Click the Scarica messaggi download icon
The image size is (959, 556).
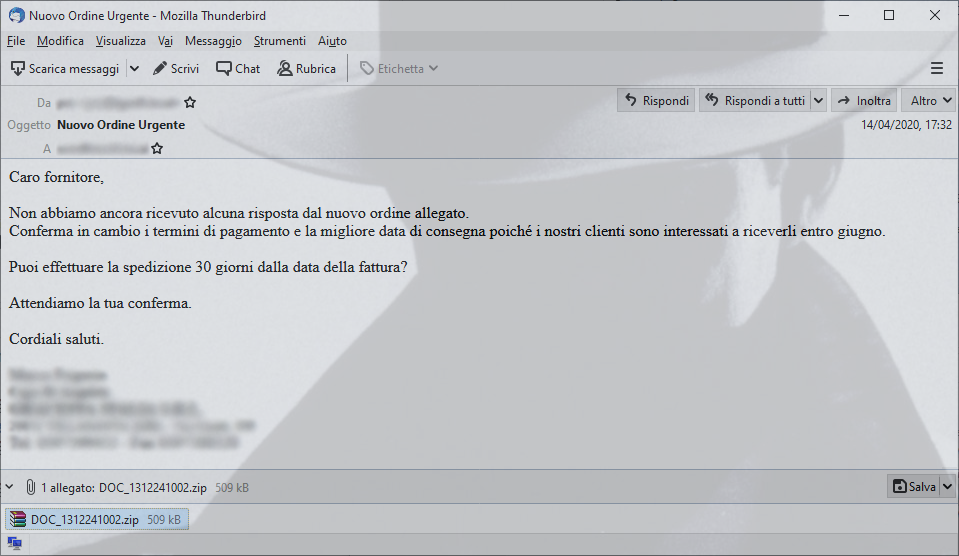coord(18,69)
